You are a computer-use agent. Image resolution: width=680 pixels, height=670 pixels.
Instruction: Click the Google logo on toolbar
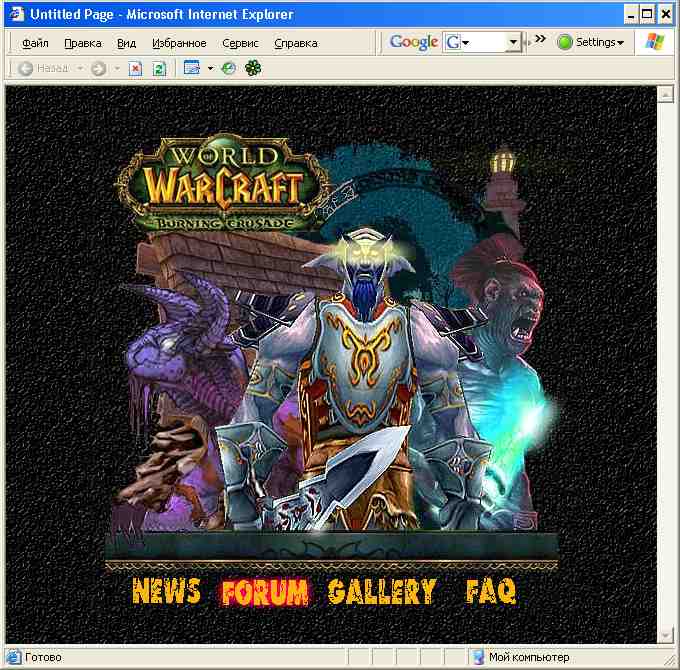click(x=414, y=42)
